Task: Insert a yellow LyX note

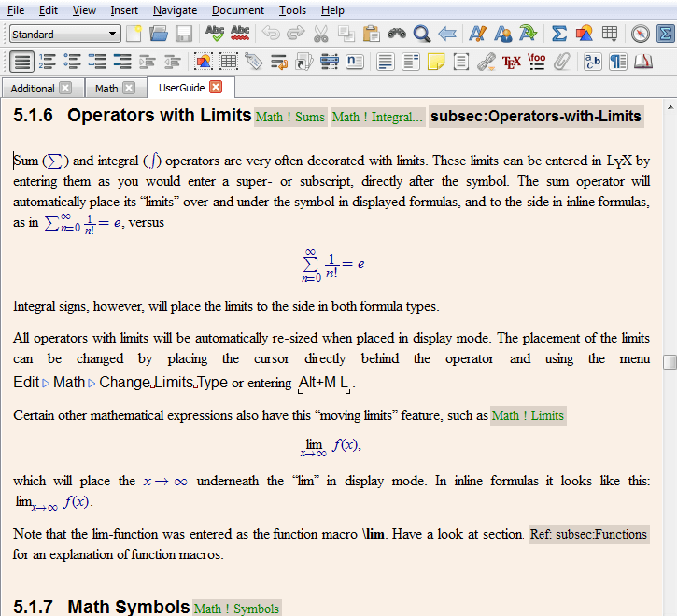Action: pos(436,63)
